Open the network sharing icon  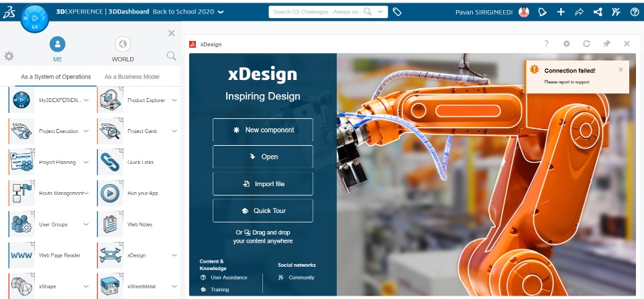pyautogui.click(x=598, y=12)
